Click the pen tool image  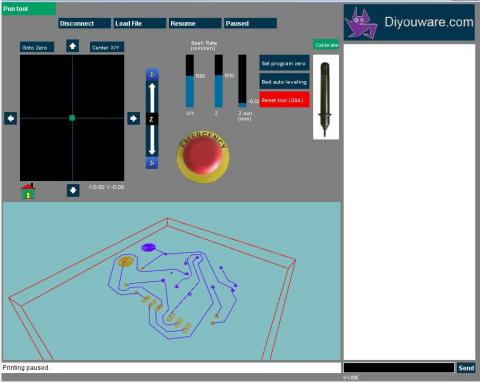(x=326, y=97)
